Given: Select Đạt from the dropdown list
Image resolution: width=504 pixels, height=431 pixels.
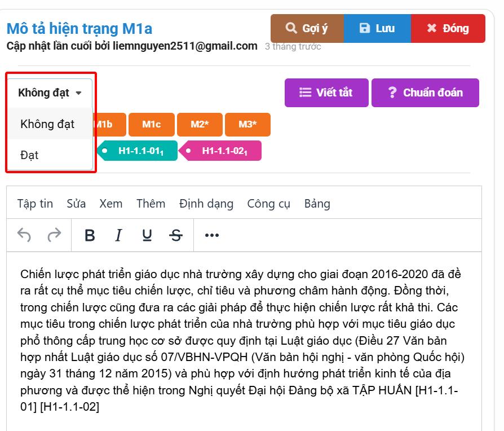Looking at the screenshot, I should (x=29, y=155).
